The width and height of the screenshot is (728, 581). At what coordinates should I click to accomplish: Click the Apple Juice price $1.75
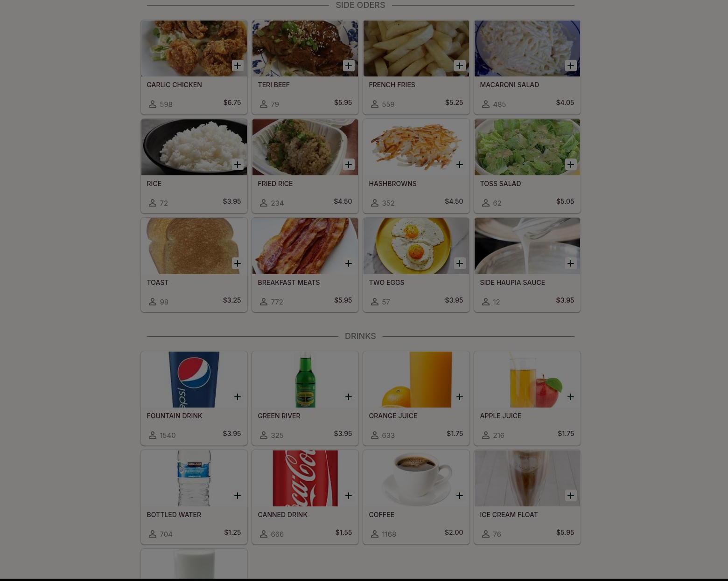pyautogui.click(x=566, y=434)
